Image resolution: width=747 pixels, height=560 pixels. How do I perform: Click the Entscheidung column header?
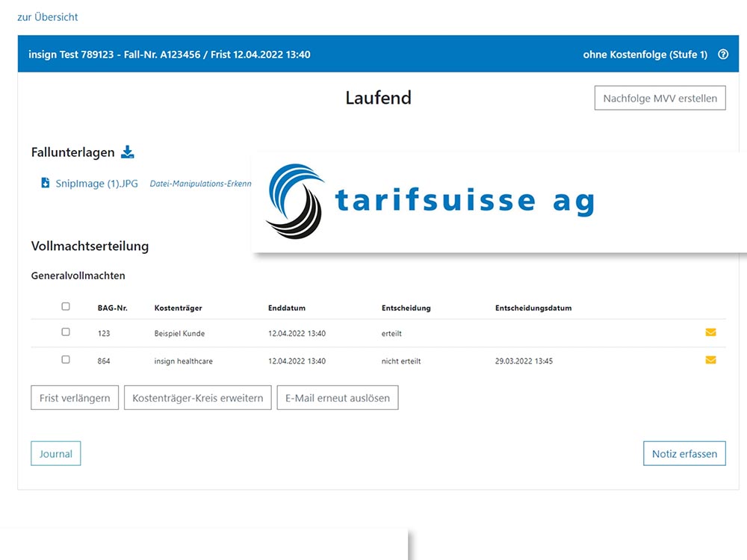(406, 308)
